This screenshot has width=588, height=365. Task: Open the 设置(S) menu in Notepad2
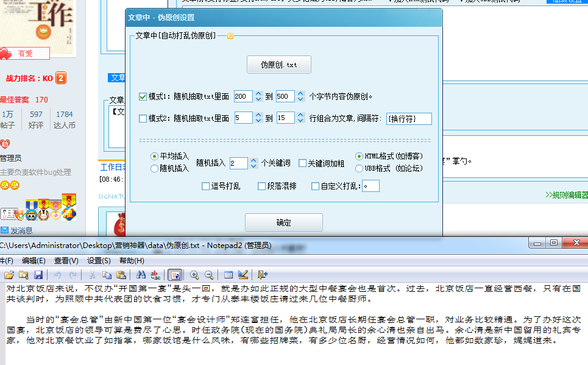click(x=98, y=261)
